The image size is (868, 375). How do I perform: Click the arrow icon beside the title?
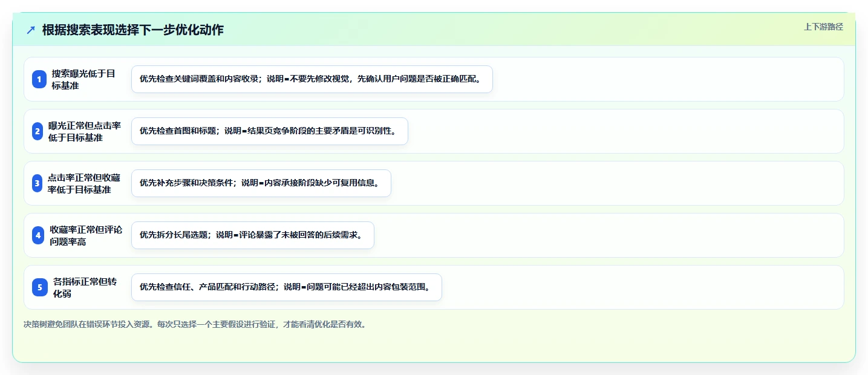click(x=31, y=30)
